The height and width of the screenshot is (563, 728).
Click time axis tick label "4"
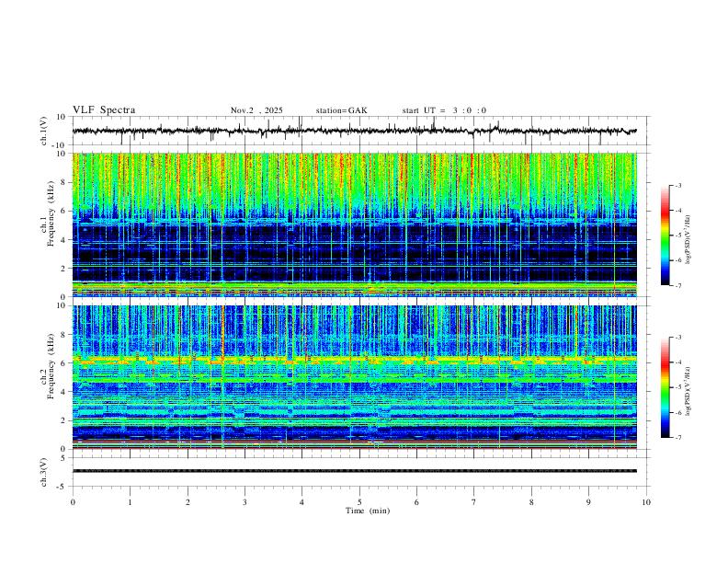click(301, 502)
